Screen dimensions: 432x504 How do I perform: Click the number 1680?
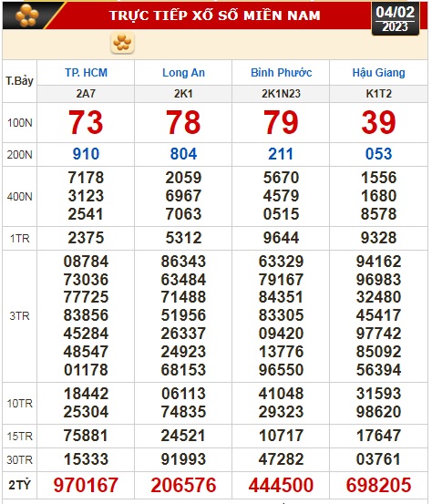378,196
